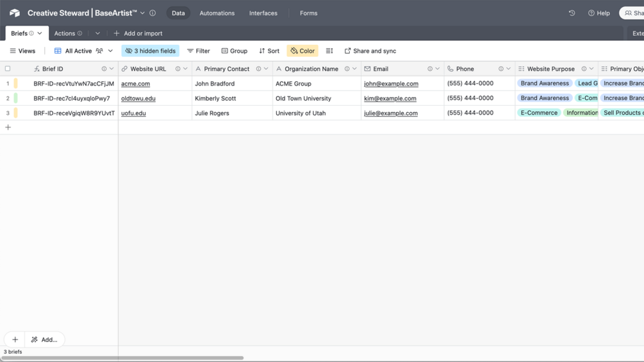Screen dimensions: 644x362
Task: Open the oldtowu.edu link
Action: click(x=138, y=99)
